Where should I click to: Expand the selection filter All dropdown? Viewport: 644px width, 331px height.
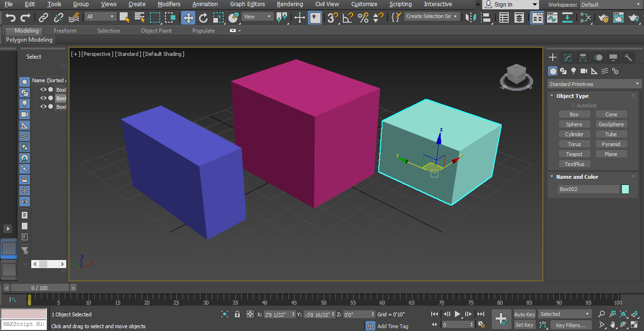[x=100, y=17]
